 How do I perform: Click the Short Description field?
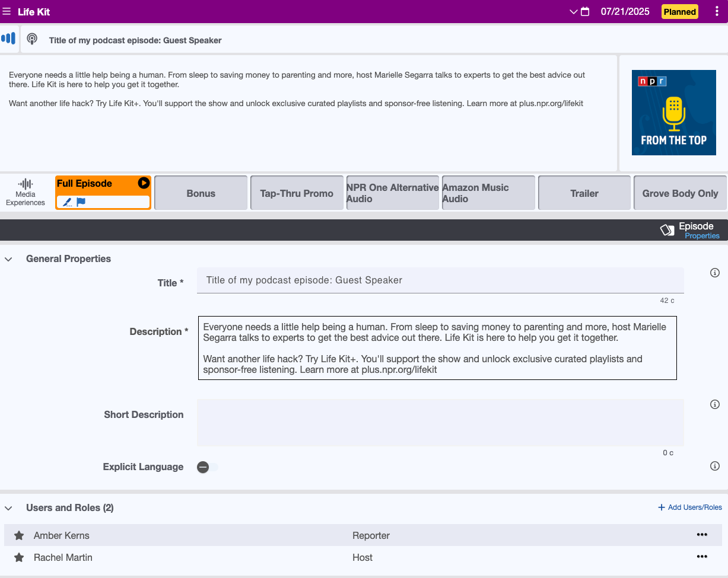coord(440,422)
